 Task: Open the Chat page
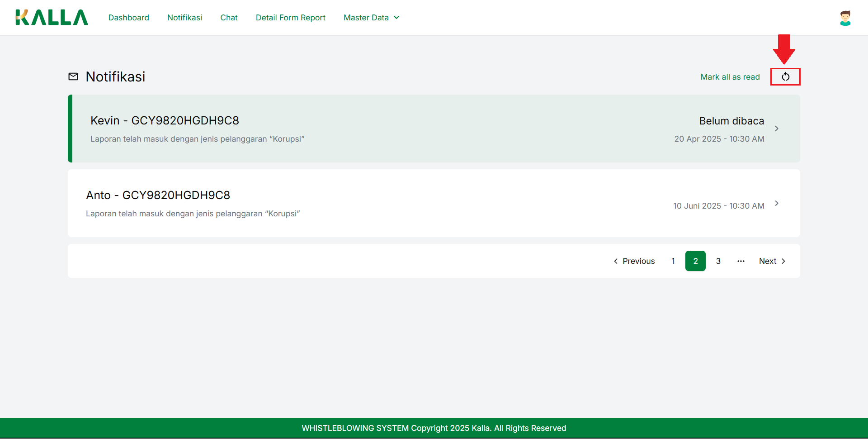tap(229, 18)
